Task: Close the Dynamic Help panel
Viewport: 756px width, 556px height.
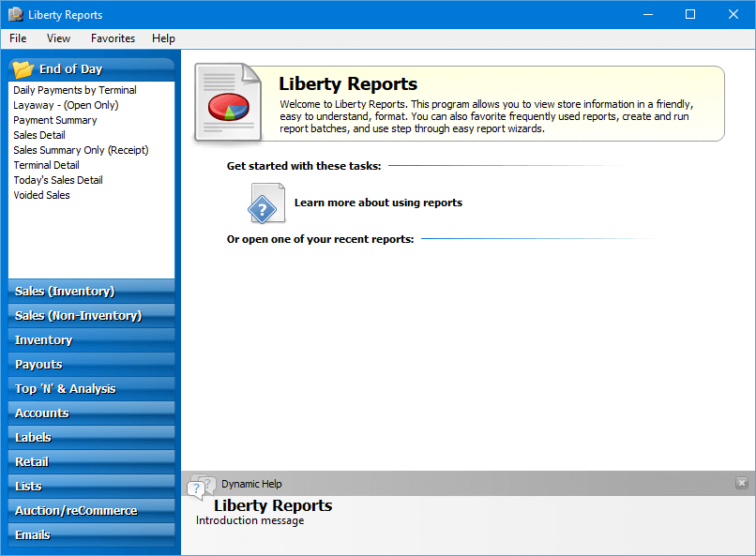Action: (x=742, y=483)
